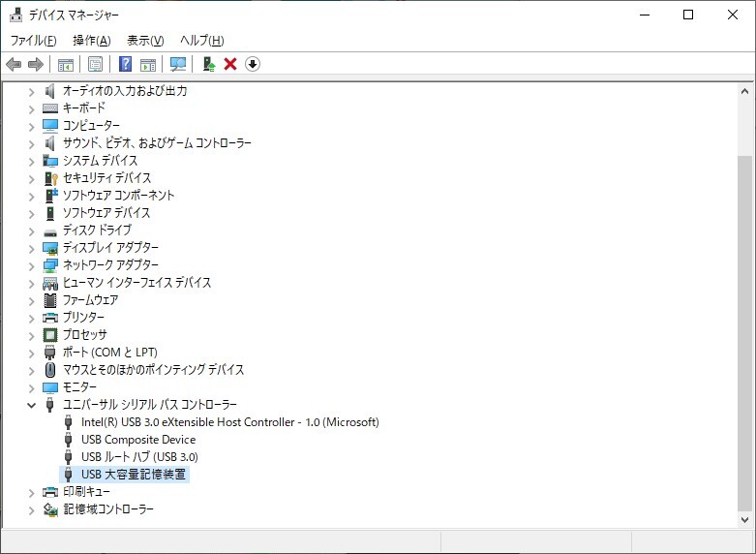
Task: Click the mouse icon beside マウスとそのほかのポインティング デバイス
Action: click(50, 370)
